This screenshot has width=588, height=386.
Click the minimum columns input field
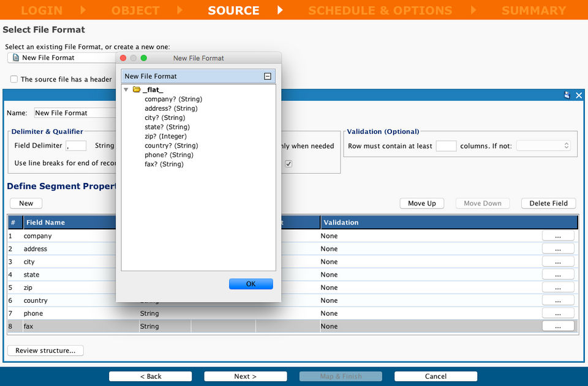coord(447,146)
